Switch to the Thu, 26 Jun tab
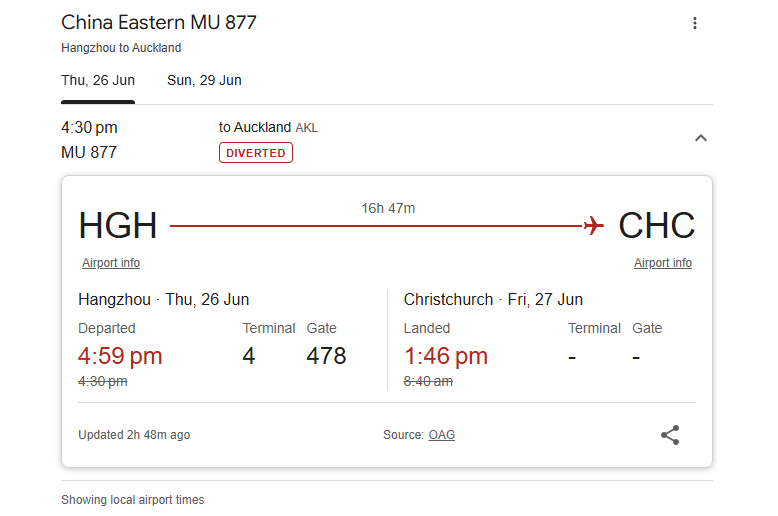This screenshot has width=778, height=516. (98, 80)
